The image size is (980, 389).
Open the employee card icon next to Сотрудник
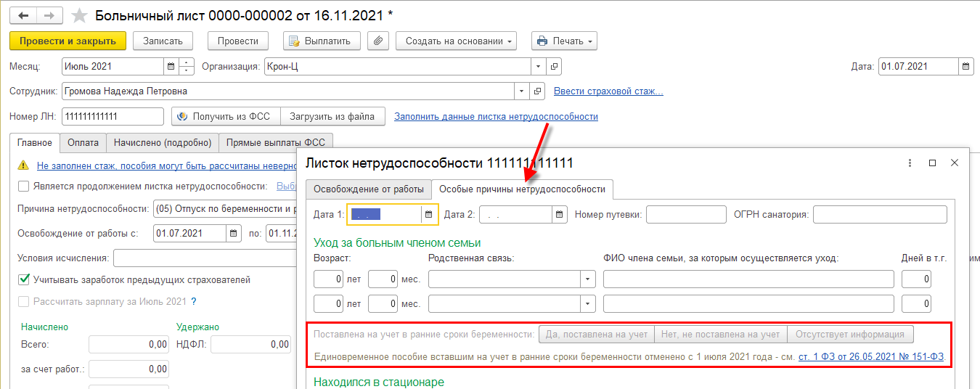(537, 91)
